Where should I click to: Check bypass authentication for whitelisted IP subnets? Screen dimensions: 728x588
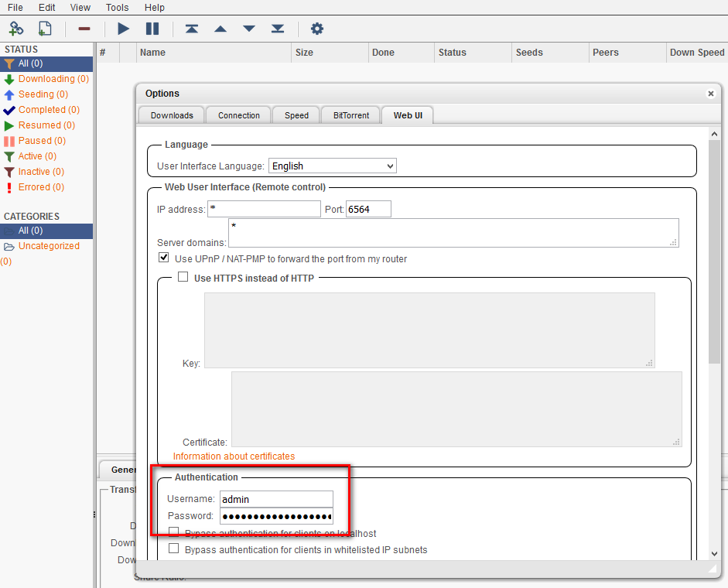[174, 549]
